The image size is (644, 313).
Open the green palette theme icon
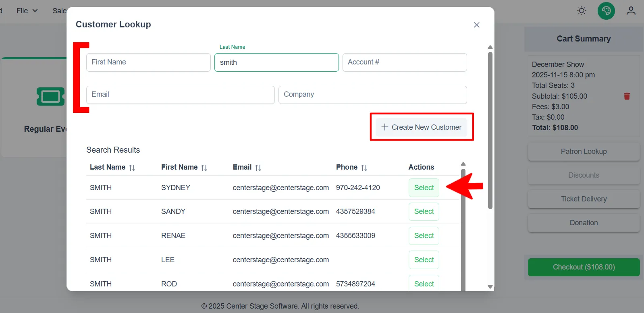[x=606, y=11]
